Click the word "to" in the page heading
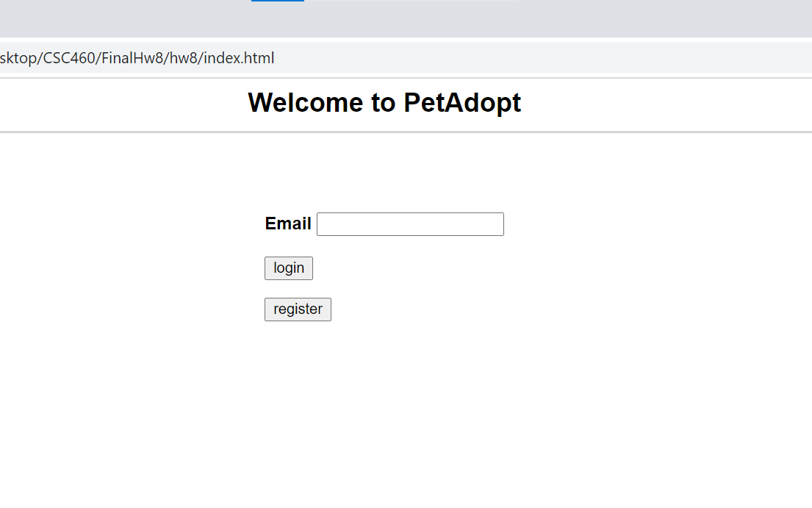Viewport: 812px width, 508px height. [383, 102]
